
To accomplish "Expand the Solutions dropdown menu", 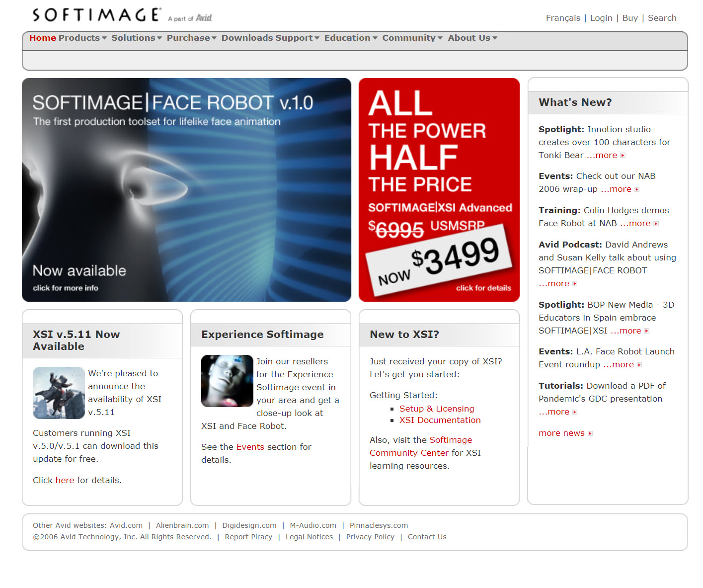I will click(136, 38).
